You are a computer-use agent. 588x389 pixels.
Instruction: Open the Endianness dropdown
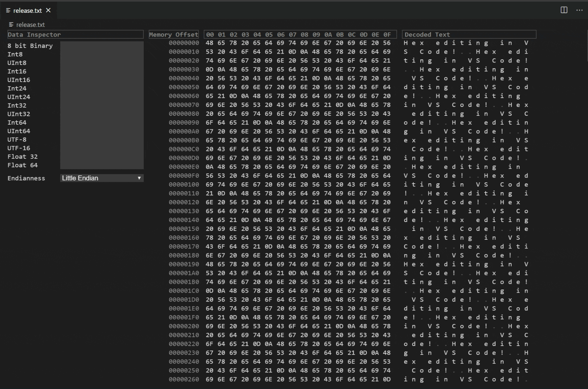pyautogui.click(x=102, y=178)
